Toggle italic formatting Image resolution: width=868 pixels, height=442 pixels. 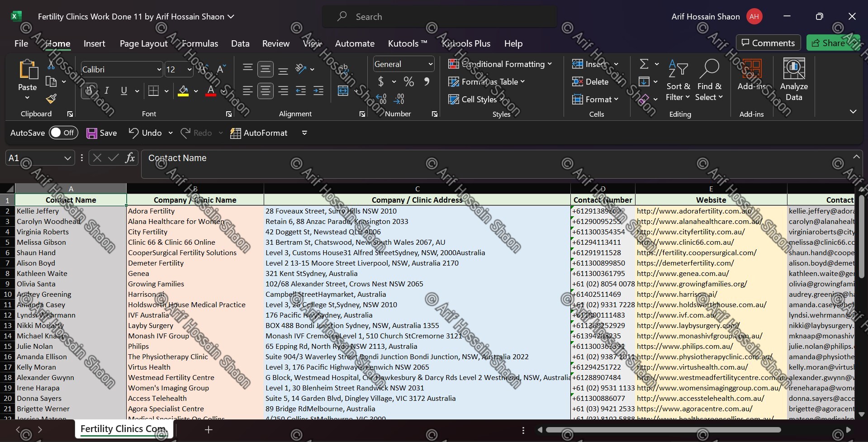point(106,90)
